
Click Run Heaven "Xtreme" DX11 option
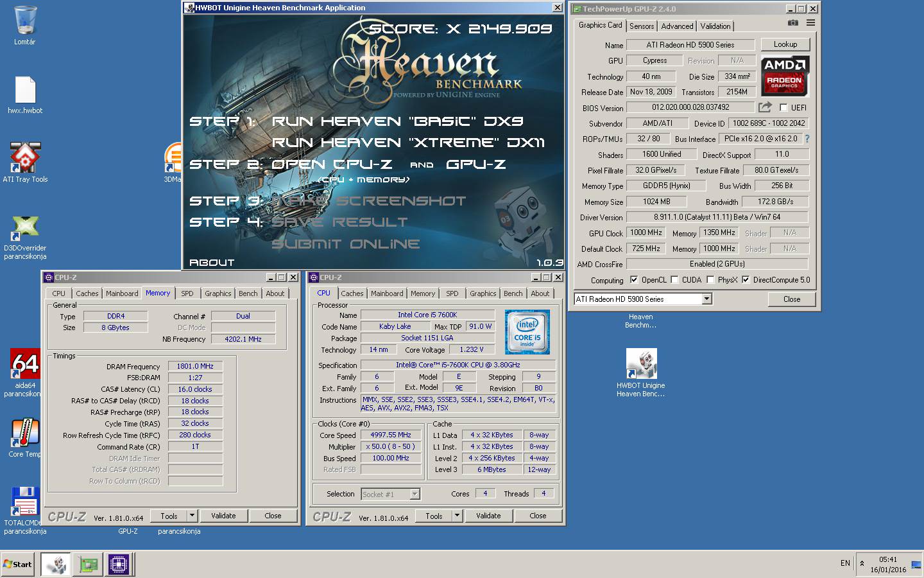[408, 143]
